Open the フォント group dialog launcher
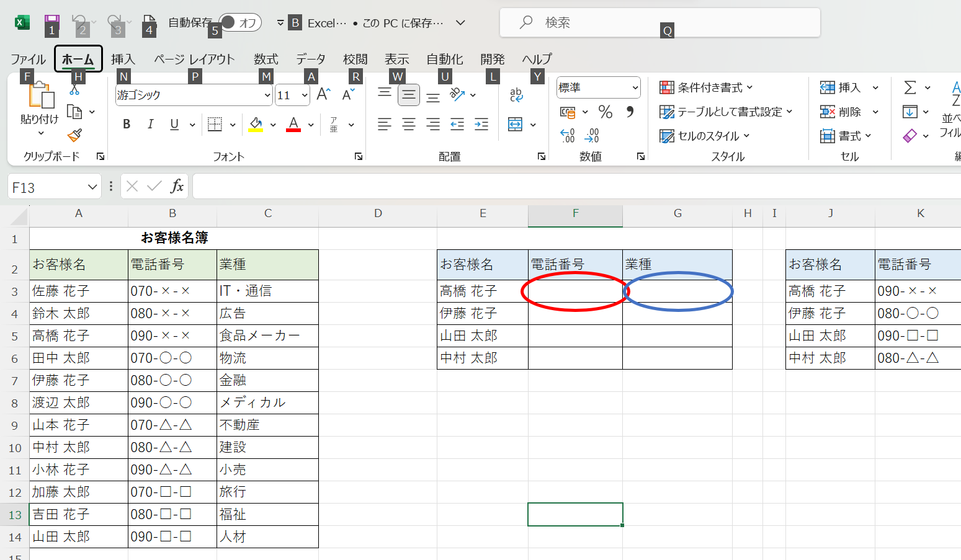 pos(359,157)
